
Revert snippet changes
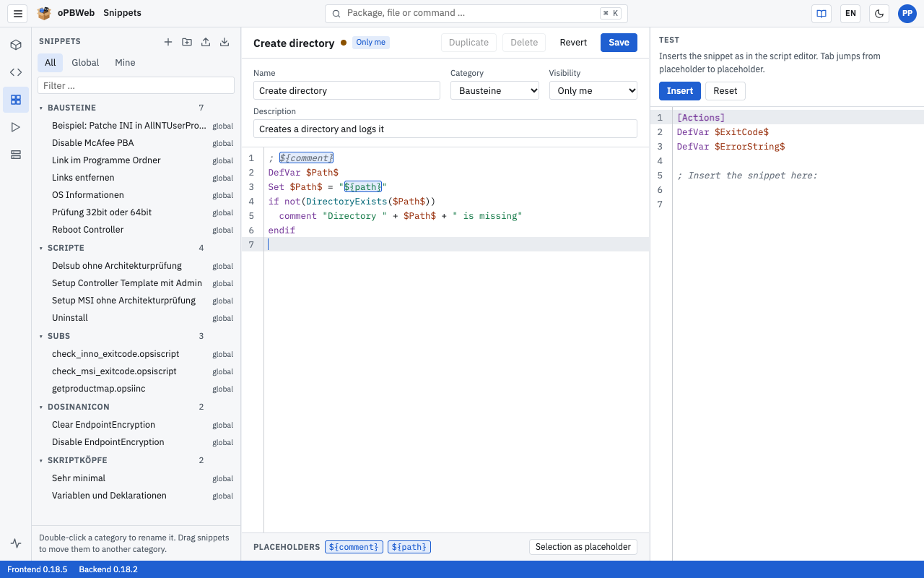click(x=573, y=43)
